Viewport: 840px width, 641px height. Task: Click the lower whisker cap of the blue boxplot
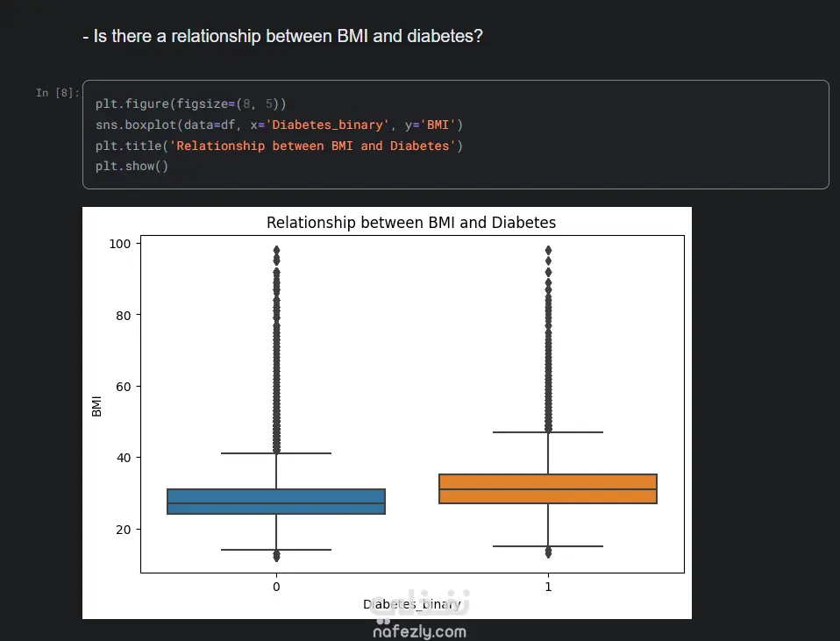coord(276,549)
